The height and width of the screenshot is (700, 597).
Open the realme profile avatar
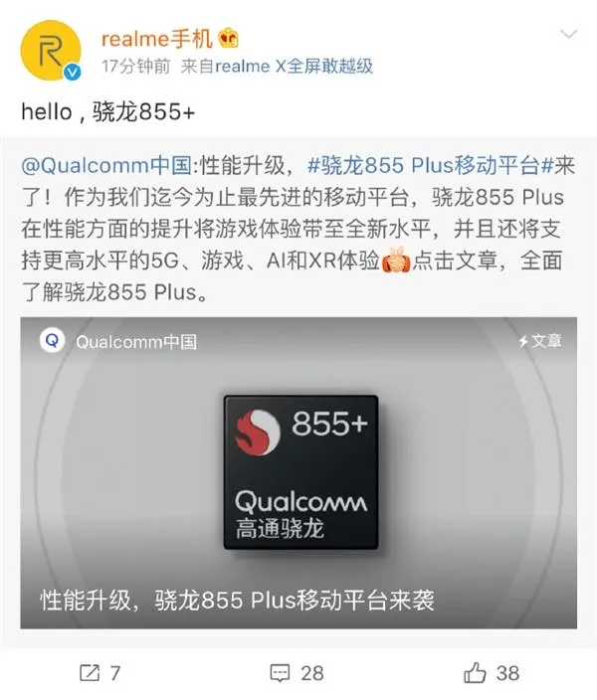(51, 50)
